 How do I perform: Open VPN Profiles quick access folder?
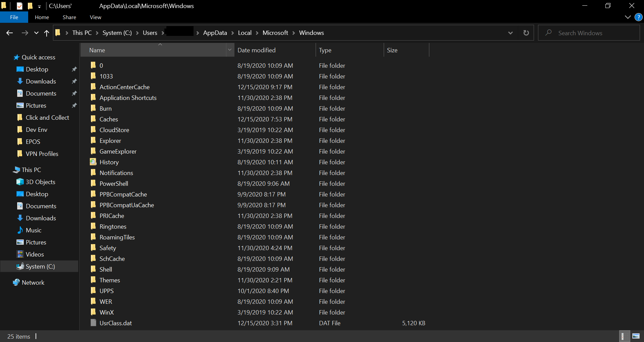(x=42, y=154)
